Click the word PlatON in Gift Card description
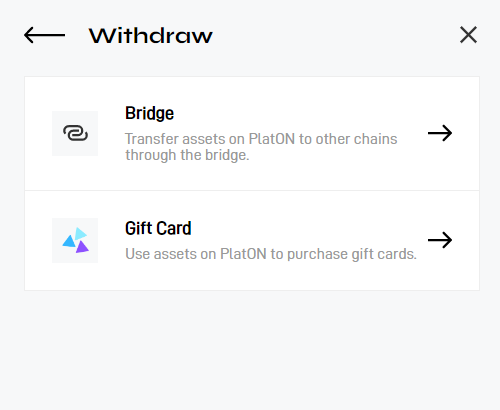Viewport: 500px width, 410px height. 243,254
